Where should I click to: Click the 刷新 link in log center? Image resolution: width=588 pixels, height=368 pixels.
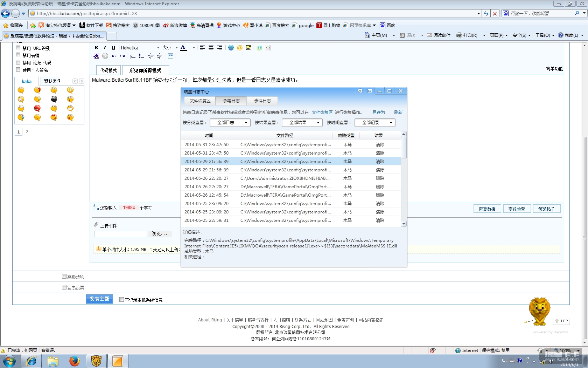pyautogui.click(x=398, y=113)
